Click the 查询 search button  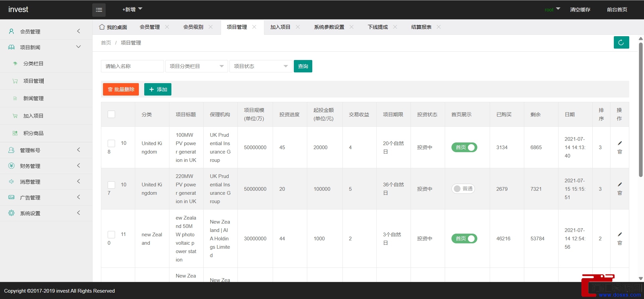pyautogui.click(x=303, y=66)
